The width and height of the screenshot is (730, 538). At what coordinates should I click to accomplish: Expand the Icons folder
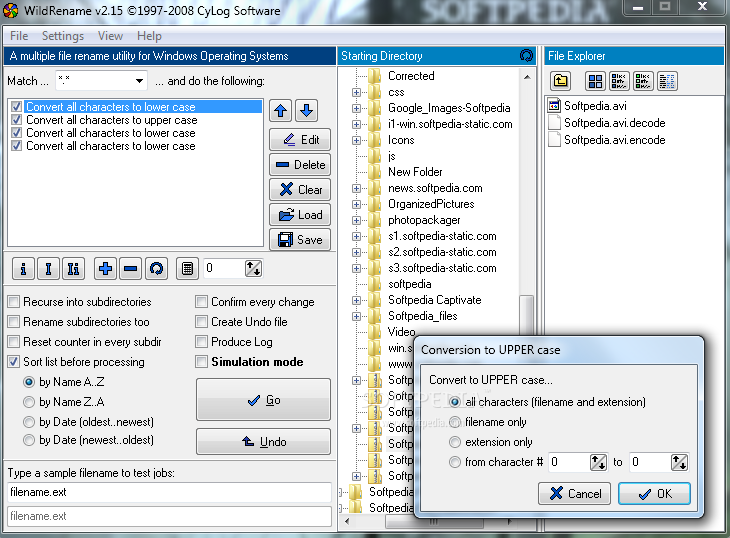[x=357, y=140]
